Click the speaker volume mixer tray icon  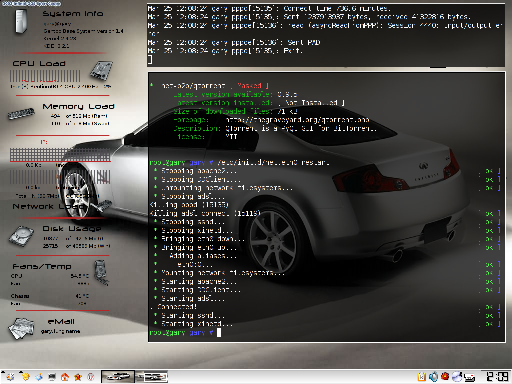point(433,377)
